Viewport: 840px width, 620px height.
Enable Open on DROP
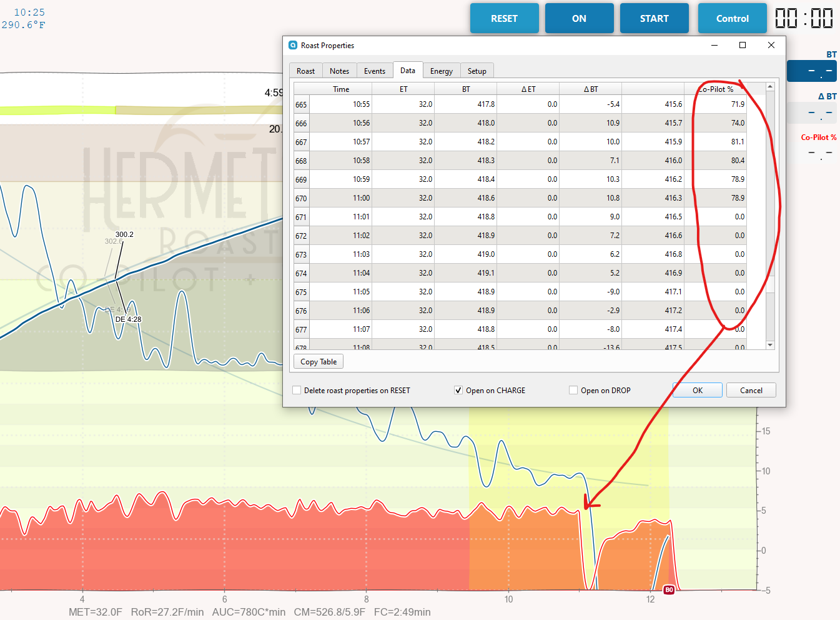[x=573, y=390]
